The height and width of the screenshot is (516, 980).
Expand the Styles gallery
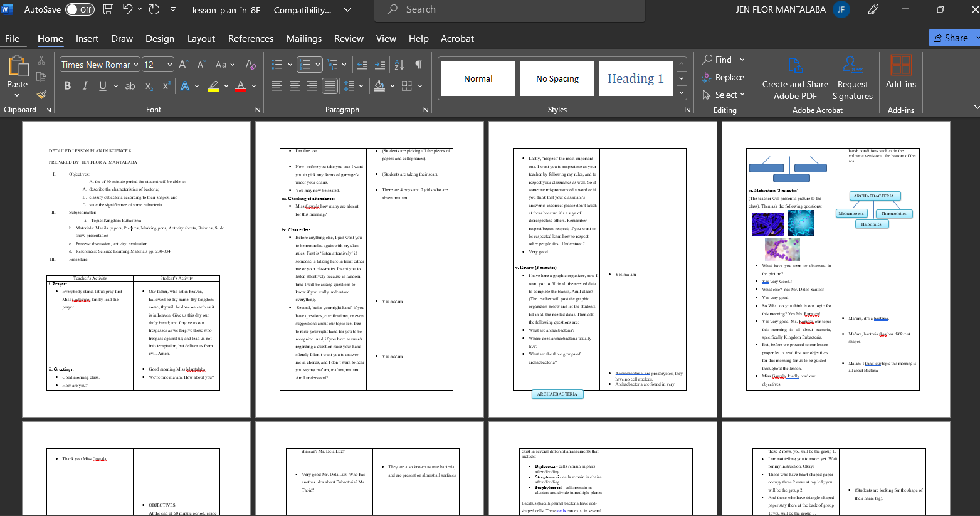pos(682,93)
